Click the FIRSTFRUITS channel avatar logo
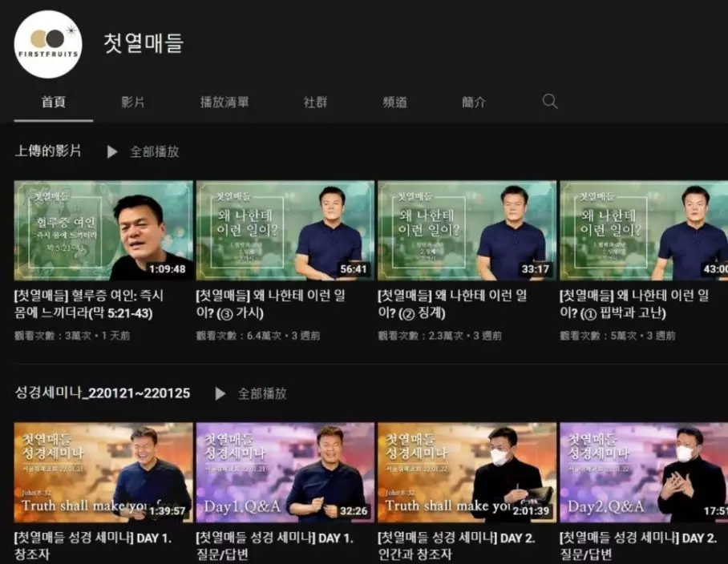Image resolution: width=728 pixels, height=564 pixels. pos(48,44)
